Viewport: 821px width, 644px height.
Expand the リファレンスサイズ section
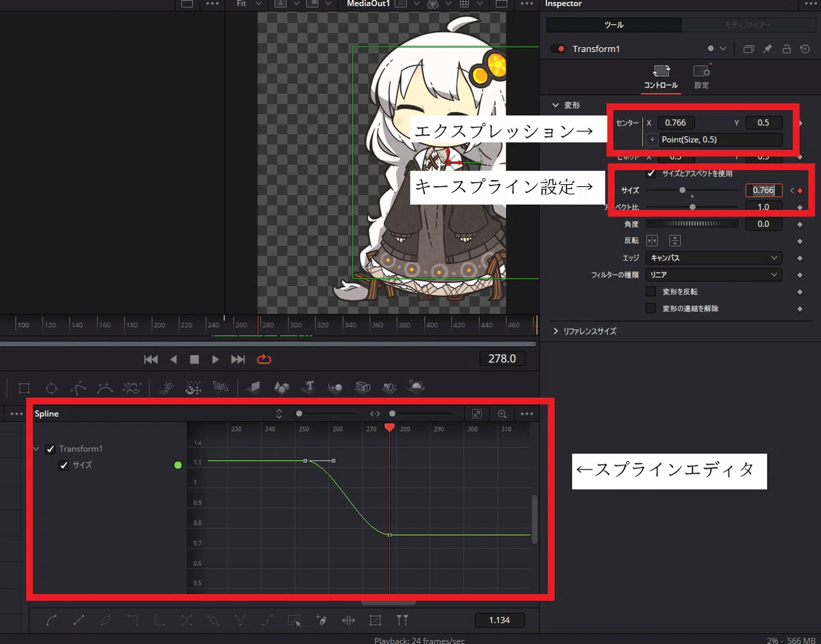pos(556,331)
